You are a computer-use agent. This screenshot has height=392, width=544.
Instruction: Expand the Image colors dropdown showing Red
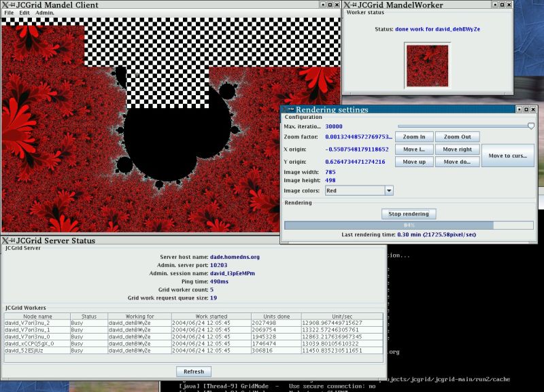[389, 191]
